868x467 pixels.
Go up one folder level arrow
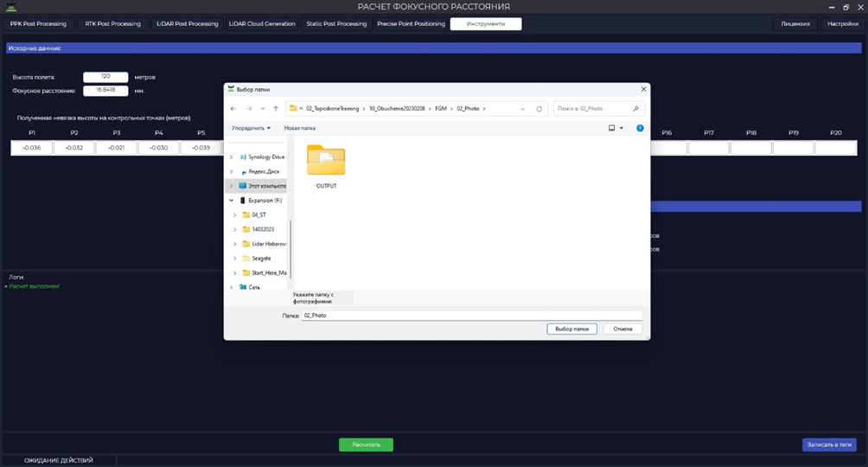click(x=276, y=109)
